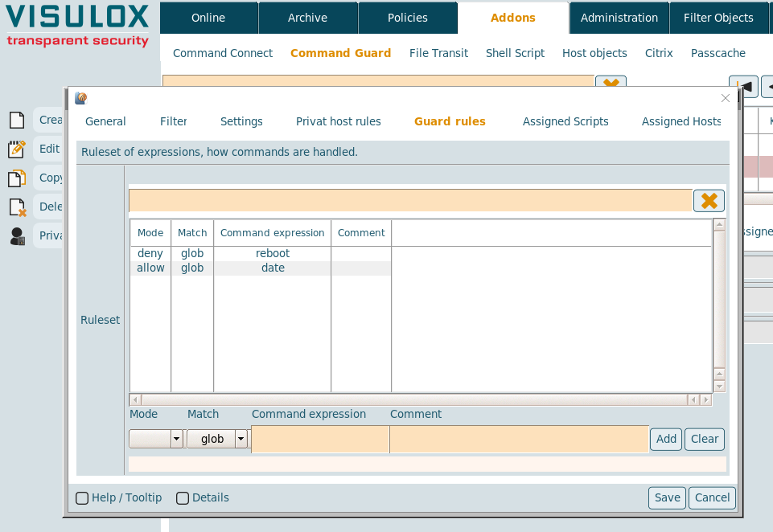
Task: Clear the ruleset filter with orange X
Action: [x=709, y=201]
